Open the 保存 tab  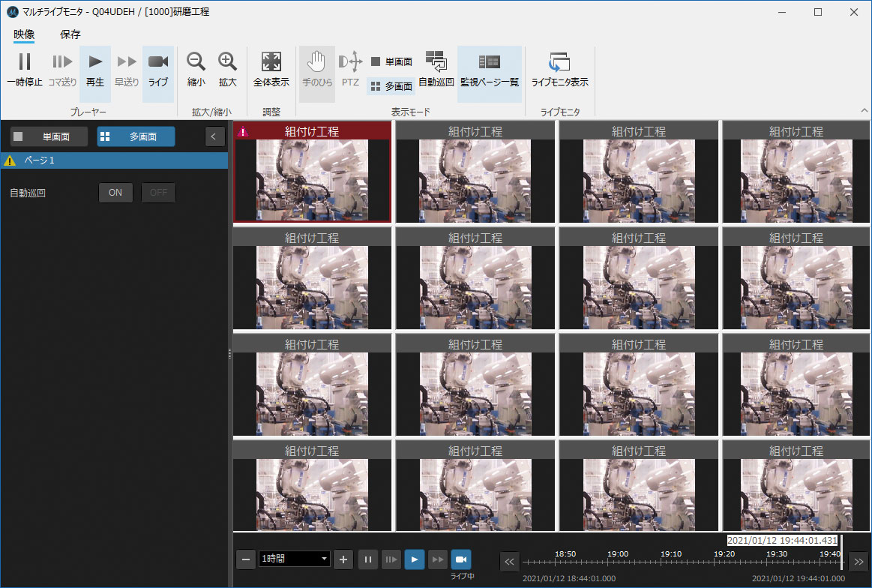[70, 34]
